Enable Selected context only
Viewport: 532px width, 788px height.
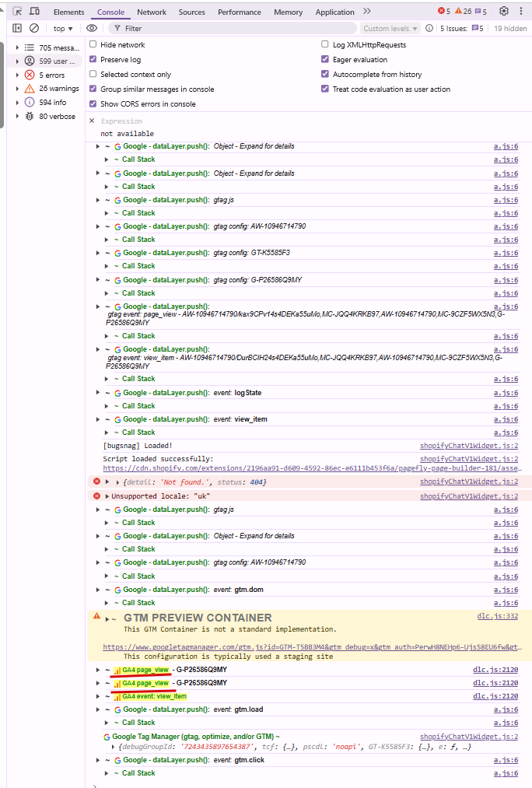(93, 74)
